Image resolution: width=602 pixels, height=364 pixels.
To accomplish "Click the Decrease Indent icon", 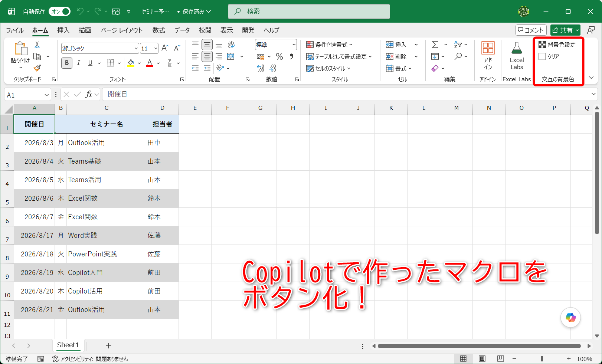I will click(195, 68).
